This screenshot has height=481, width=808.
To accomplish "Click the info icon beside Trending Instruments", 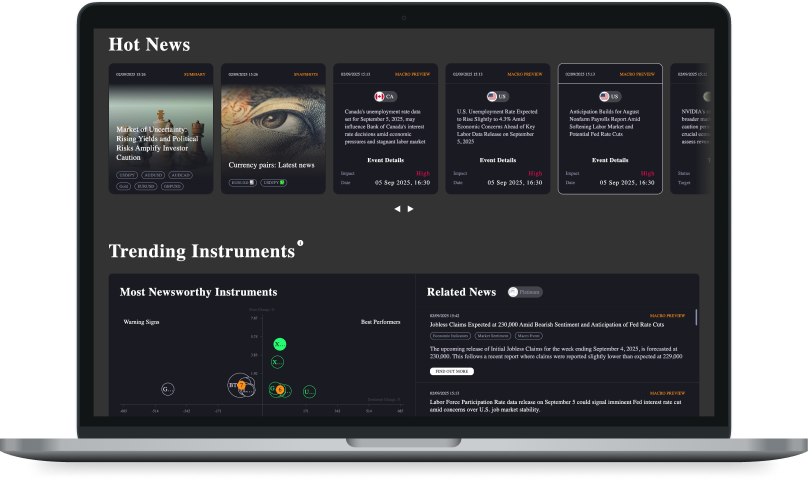I will coord(300,243).
